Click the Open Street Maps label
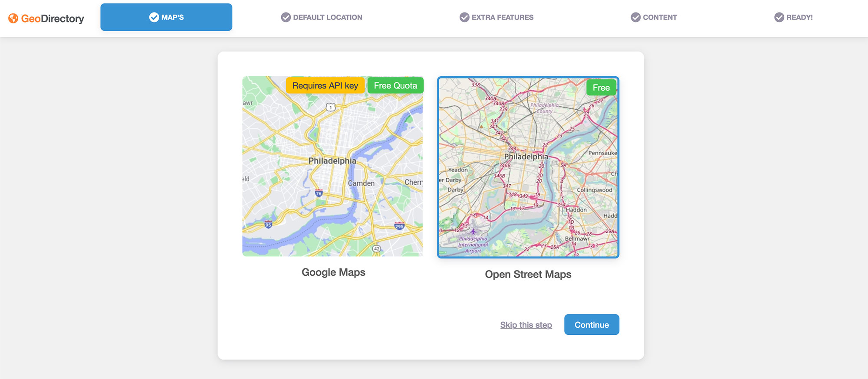The width and height of the screenshot is (868, 379). click(x=528, y=274)
